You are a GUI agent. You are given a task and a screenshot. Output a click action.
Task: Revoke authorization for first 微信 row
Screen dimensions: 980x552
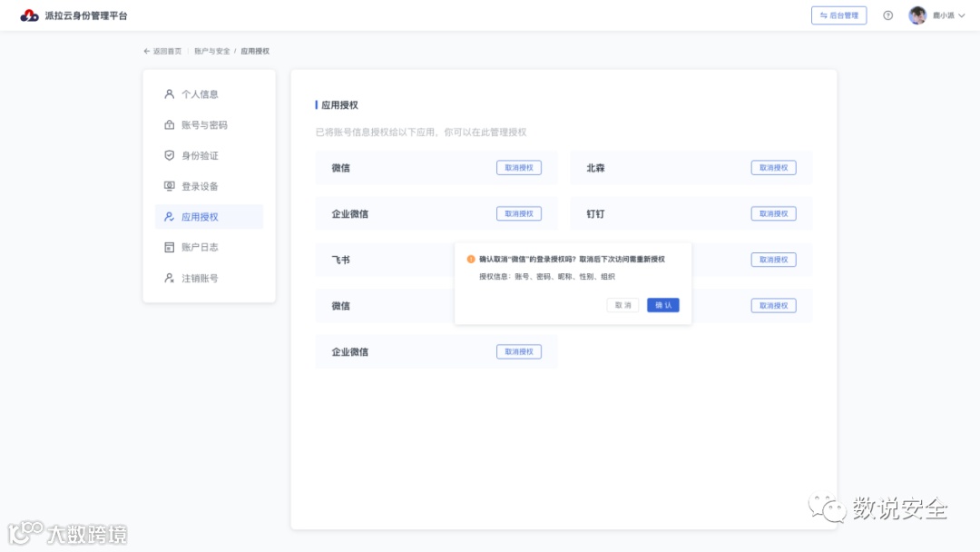pyautogui.click(x=519, y=168)
